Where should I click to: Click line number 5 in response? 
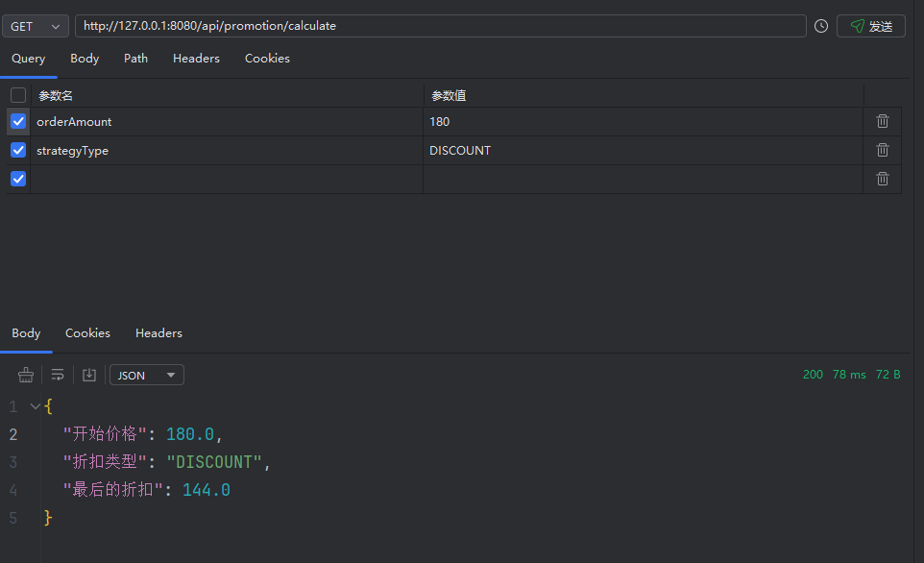pyautogui.click(x=13, y=518)
